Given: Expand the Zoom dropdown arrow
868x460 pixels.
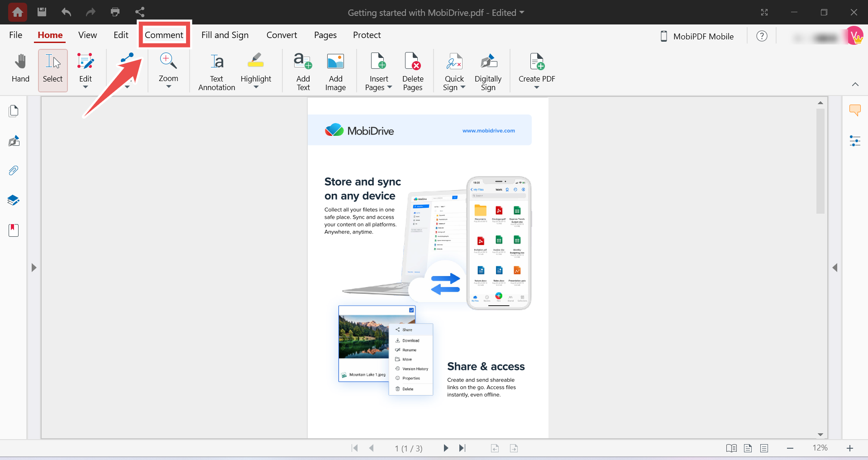Looking at the screenshot, I should click(x=168, y=86).
